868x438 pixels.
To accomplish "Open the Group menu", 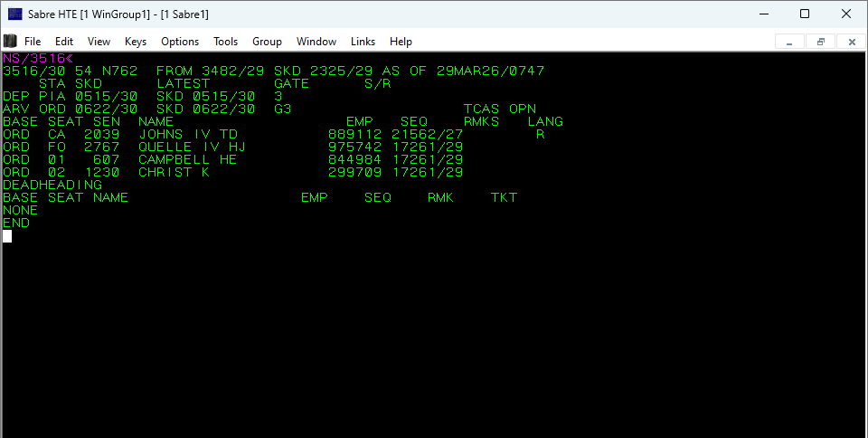I will pos(267,42).
